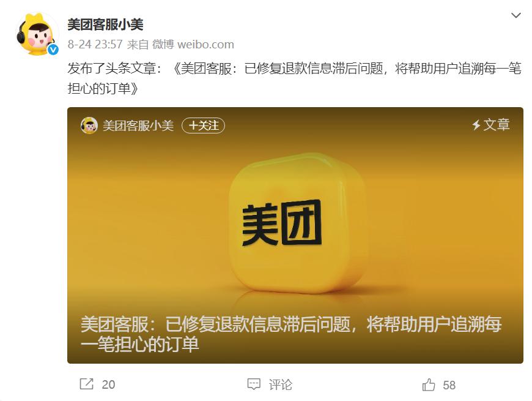Open the 美团客服小美 username link
Image resolution: width=532 pixels, height=401 pixels.
pos(105,24)
